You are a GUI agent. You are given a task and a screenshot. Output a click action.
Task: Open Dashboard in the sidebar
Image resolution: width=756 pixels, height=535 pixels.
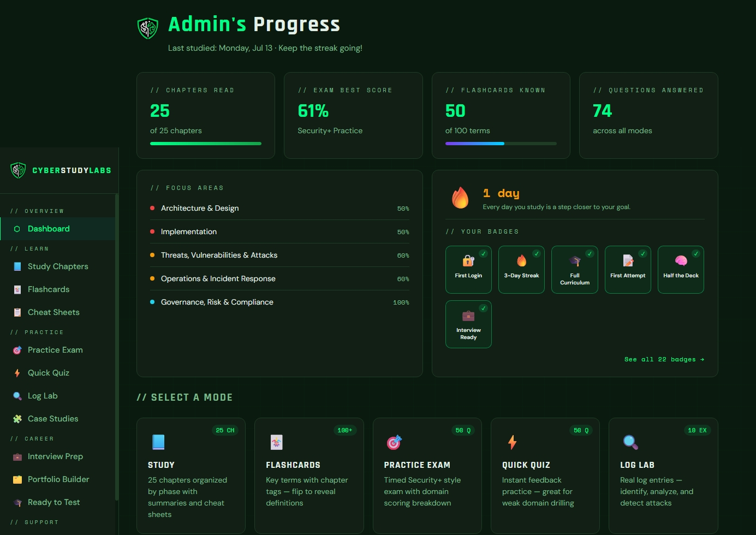[57, 229]
